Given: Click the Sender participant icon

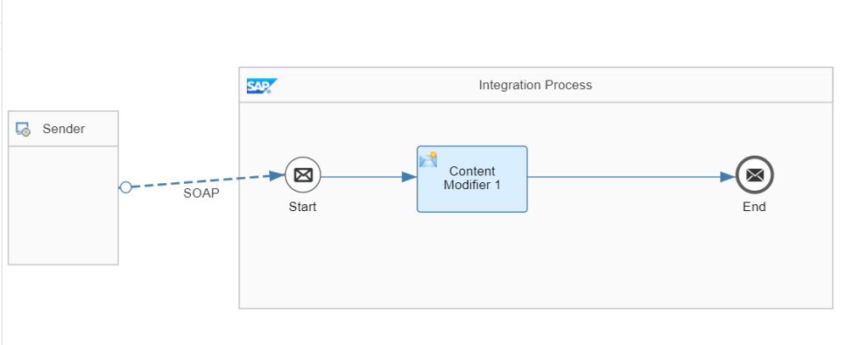Looking at the screenshot, I should (x=23, y=130).
